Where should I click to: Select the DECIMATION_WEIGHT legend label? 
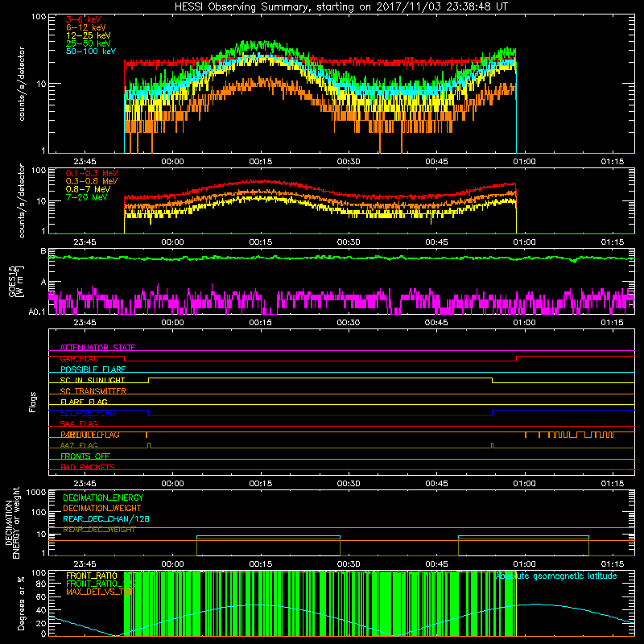click(102, 508)
